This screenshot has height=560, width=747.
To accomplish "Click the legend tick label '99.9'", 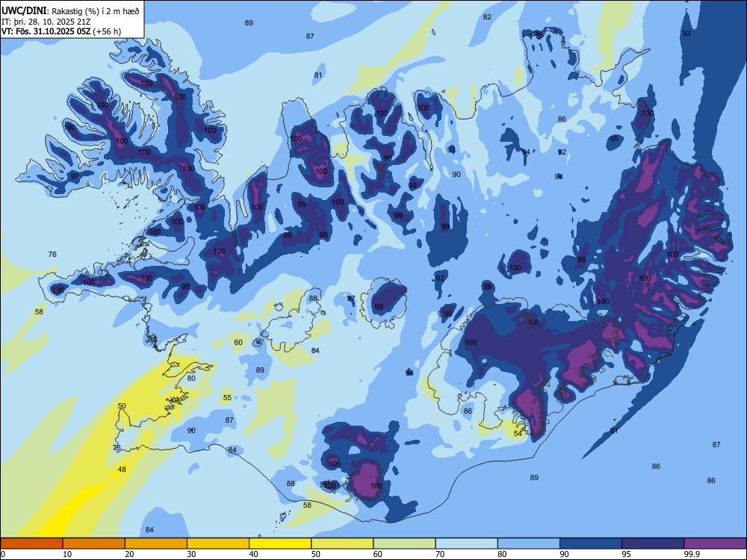I will tap(692, 554).
